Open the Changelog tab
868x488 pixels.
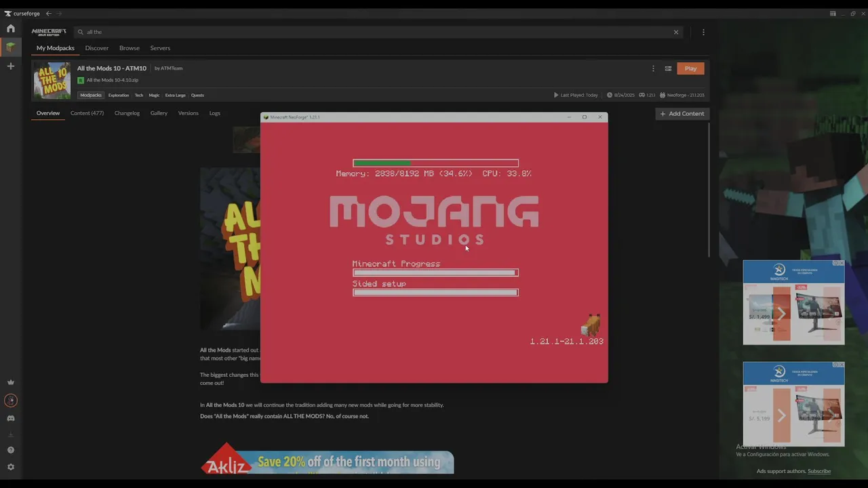(127, 113)
